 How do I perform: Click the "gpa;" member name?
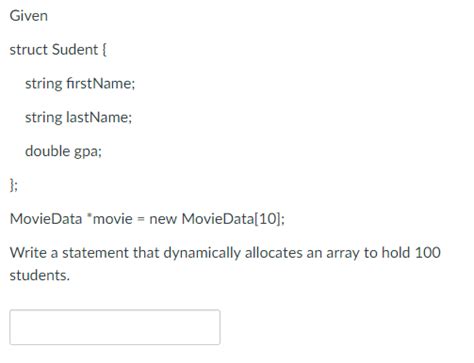click(x=88, y=152)
